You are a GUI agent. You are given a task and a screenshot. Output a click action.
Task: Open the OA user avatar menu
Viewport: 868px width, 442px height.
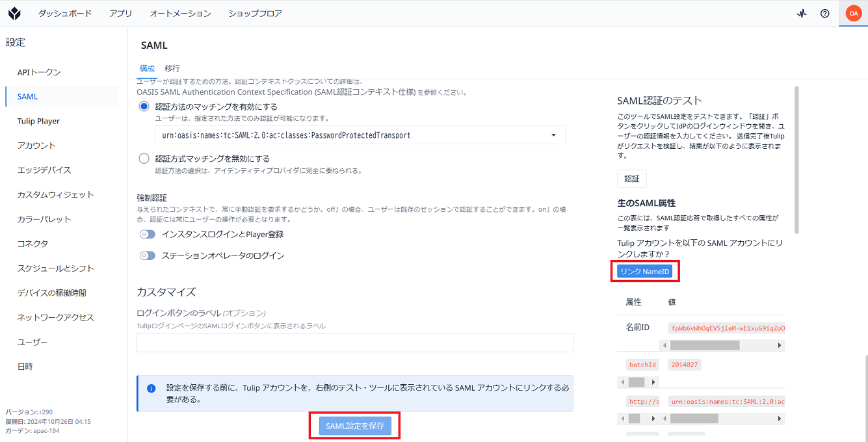click(854, 13)
